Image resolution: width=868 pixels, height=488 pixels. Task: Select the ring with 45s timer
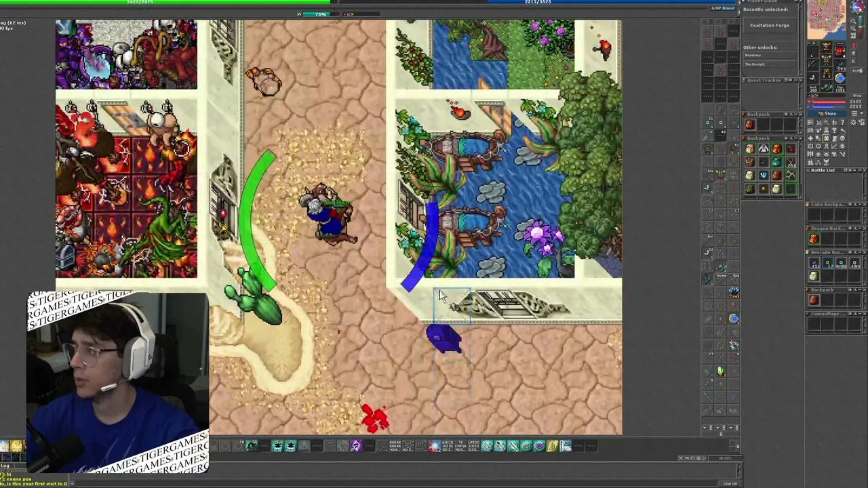(x=814, y=263)
